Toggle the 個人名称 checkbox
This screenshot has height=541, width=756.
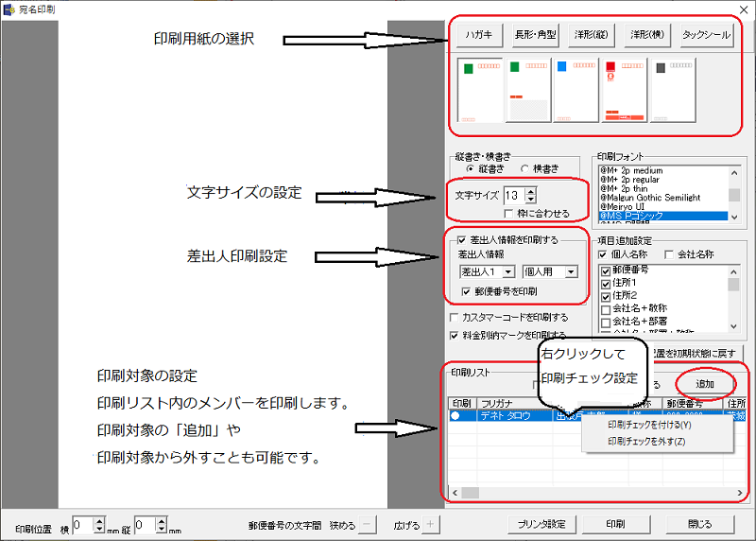(x=602, y=254)
